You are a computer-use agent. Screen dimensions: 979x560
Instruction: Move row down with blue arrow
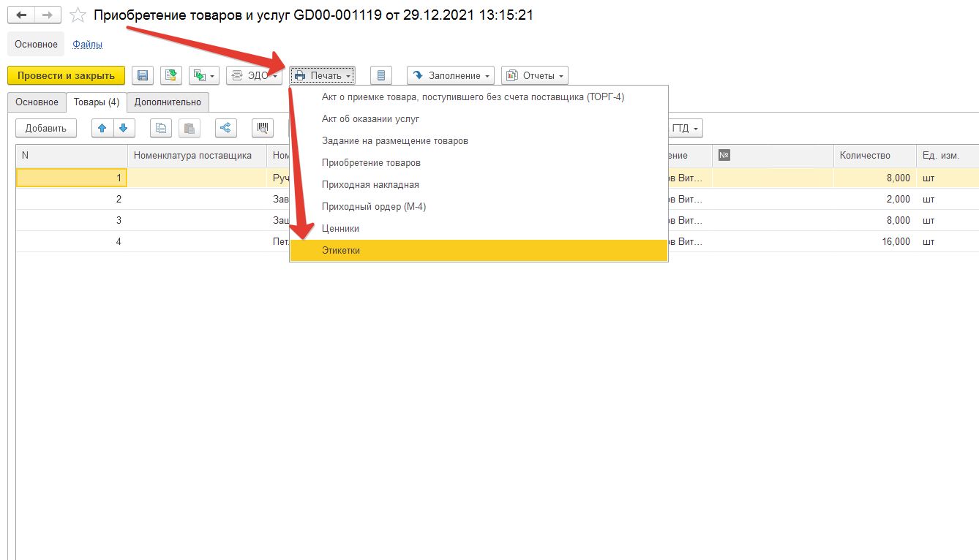(124, 128)
